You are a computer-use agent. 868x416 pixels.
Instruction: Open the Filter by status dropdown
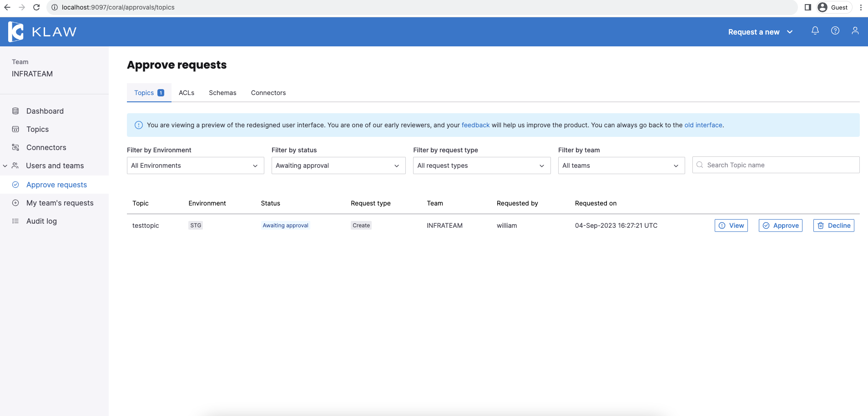[x=338, y=165]
